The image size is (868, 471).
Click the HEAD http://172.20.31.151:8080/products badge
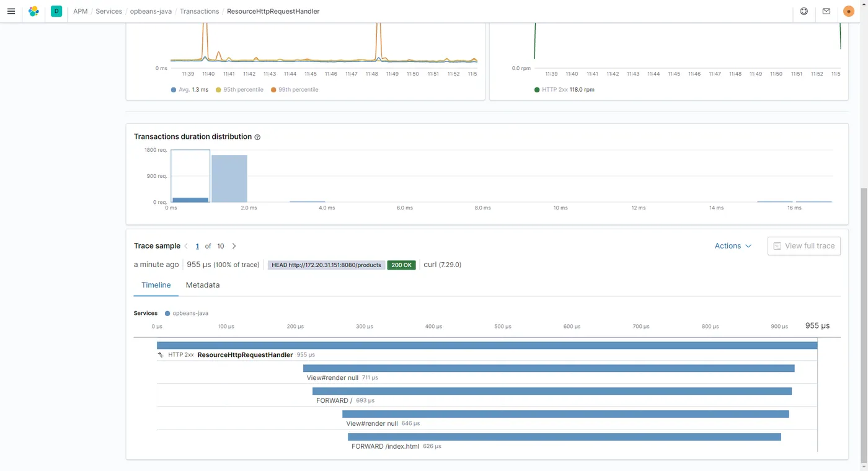click(x=326, y=265)
